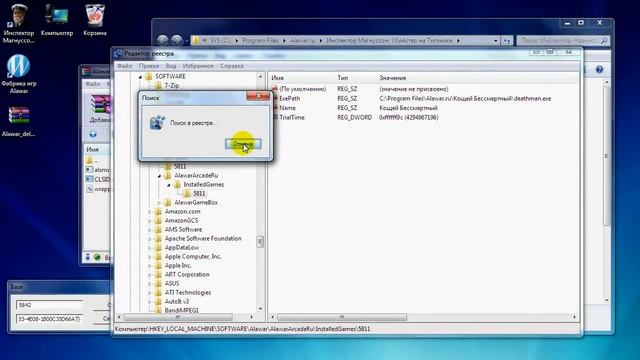Open the Файл menu in WinRAR window
Viewport: 640px width, 360px height.
pyautogui.click(x=92, y=84)
